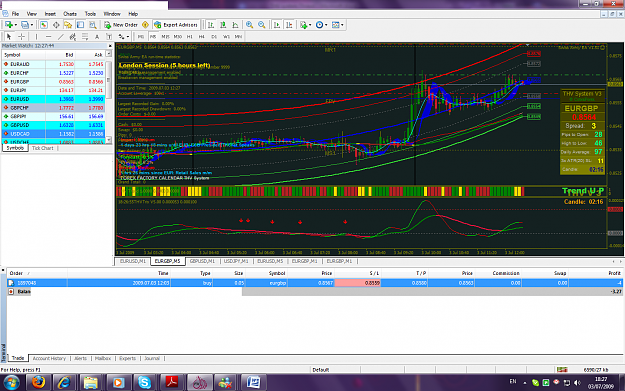The width and height of the screenshot is (625, 391).
Task: Set timeframe to M1
Action: coord(141,37)
